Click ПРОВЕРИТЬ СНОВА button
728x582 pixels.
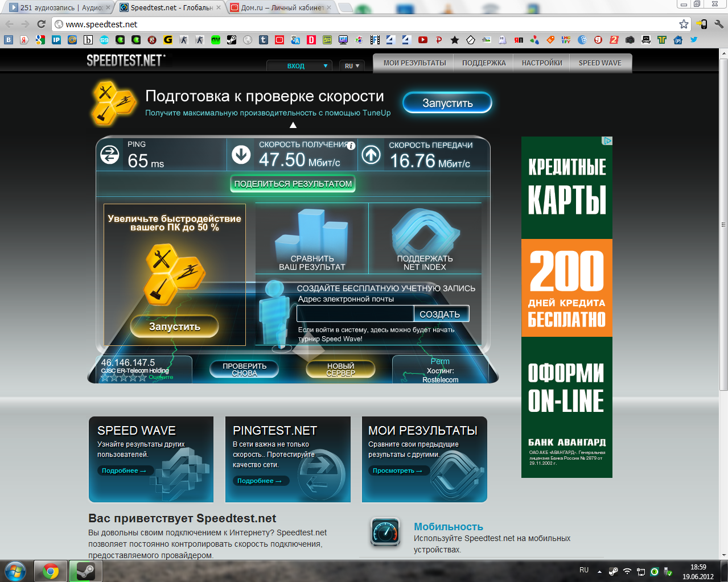pos(244,369)
